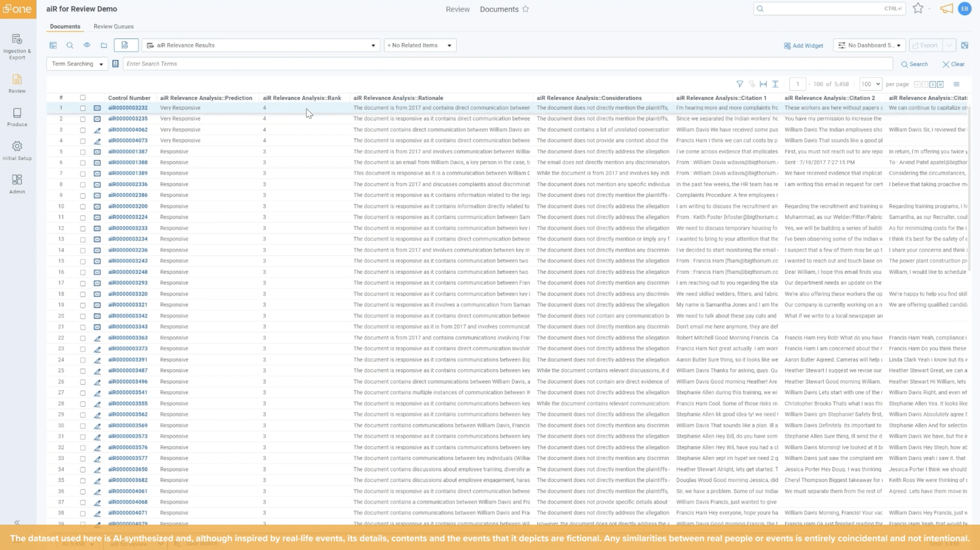Check the select-all header checkbox
Viewport: 980px width, 550px height.
coord(83,98)
